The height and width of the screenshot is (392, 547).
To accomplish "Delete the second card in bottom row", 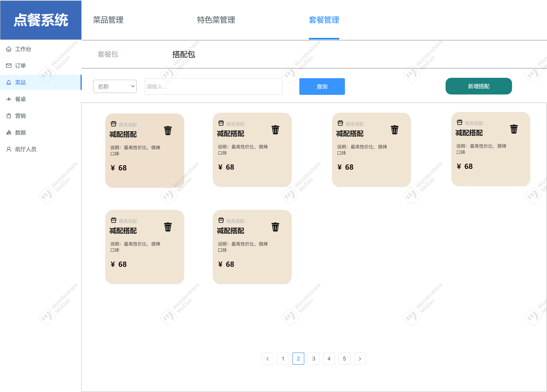I will (275, 227).
